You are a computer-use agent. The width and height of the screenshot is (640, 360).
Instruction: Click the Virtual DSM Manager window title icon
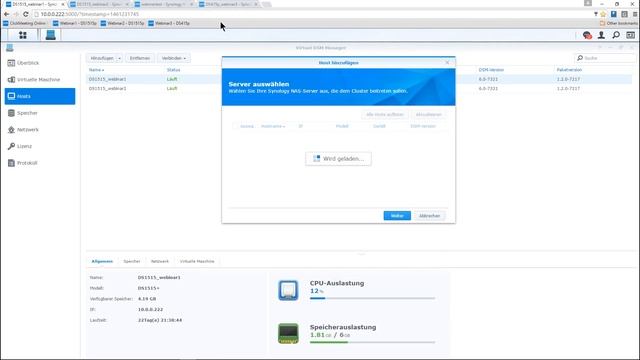click(x=10, y=48)
